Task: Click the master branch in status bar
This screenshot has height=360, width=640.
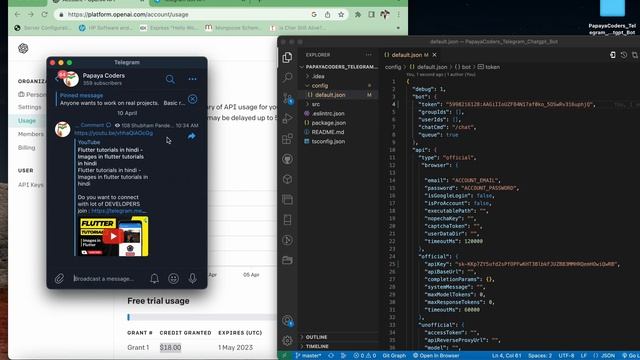Action: [x=308, y=356]
